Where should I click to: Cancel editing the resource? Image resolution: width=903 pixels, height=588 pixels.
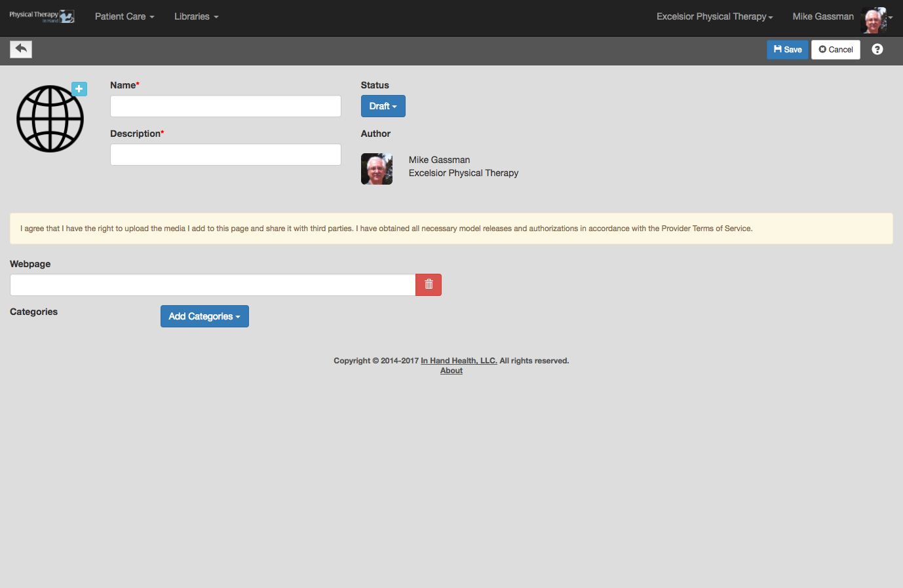pyautogui.click(x=836, y=50)
